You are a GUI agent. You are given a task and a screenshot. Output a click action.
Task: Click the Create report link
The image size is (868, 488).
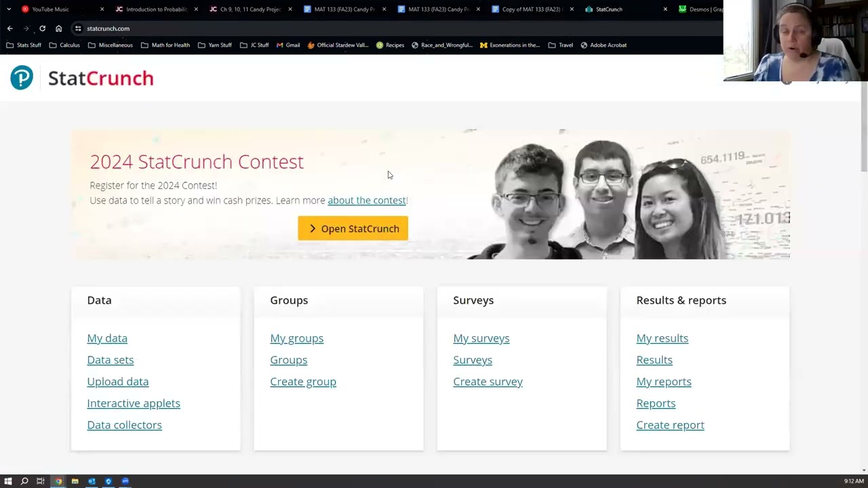(671, 425)
